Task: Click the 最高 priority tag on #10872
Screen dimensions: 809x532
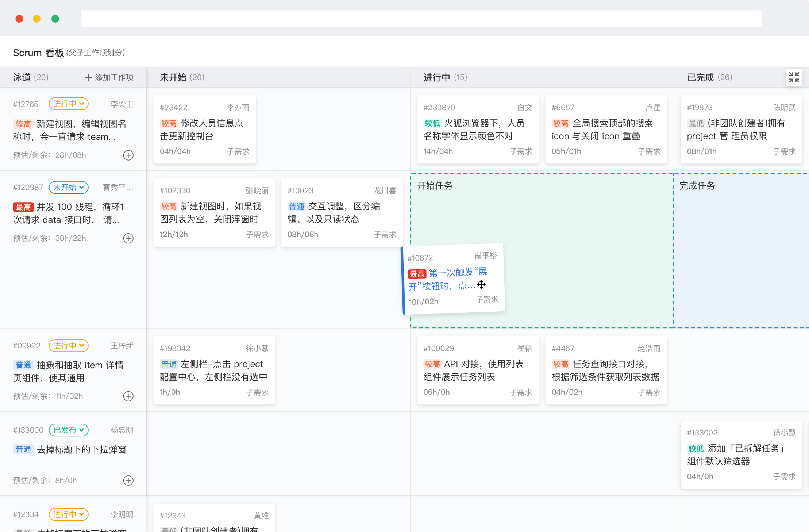Action: point(417,274)
